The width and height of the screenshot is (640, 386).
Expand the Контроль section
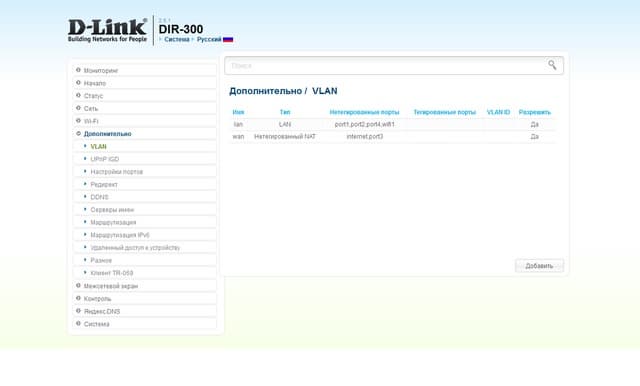[144, 298]
